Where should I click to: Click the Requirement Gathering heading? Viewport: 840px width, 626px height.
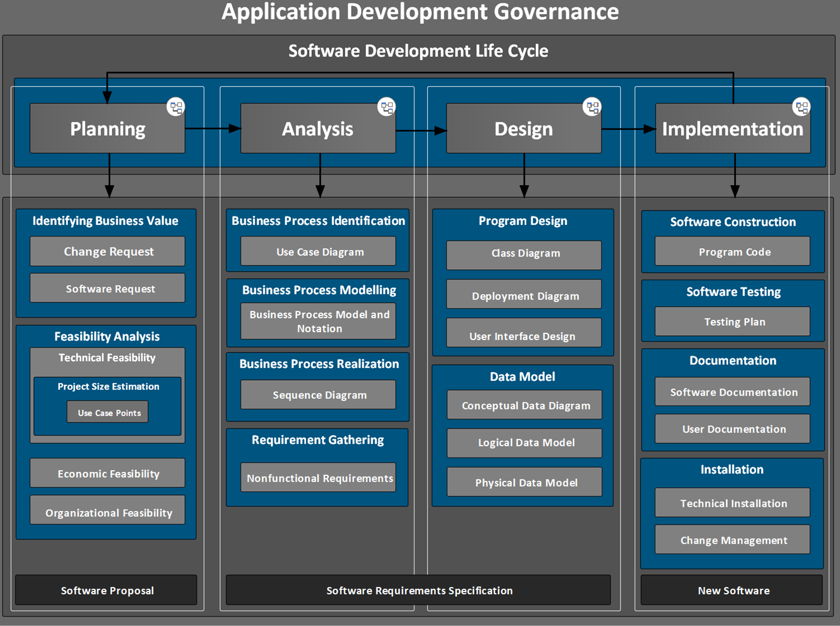point(318,440)
